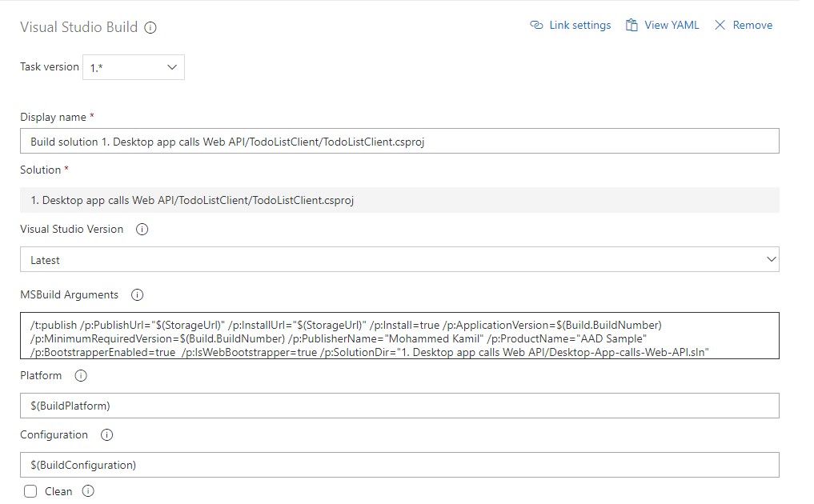Focus the MSBuild Arguments text box

click(x=399, y=335)
